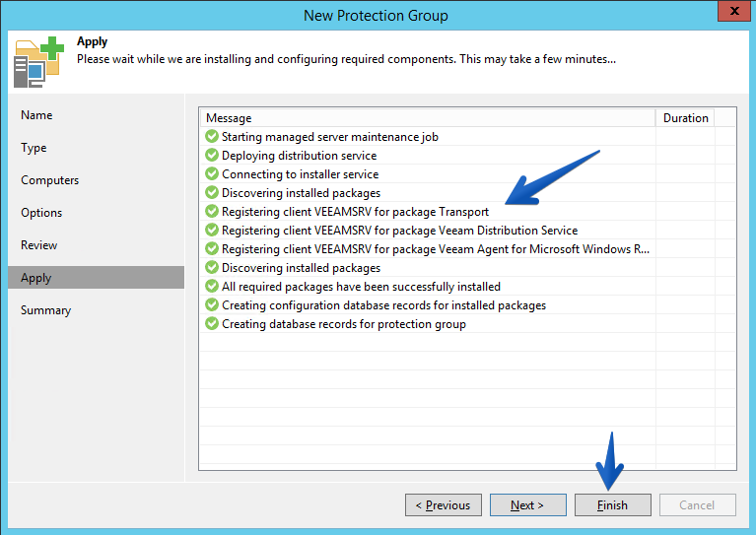This screenshot has width=756, height=535.
Task: Go to the Computers wizard step
Action: [49, 180]
